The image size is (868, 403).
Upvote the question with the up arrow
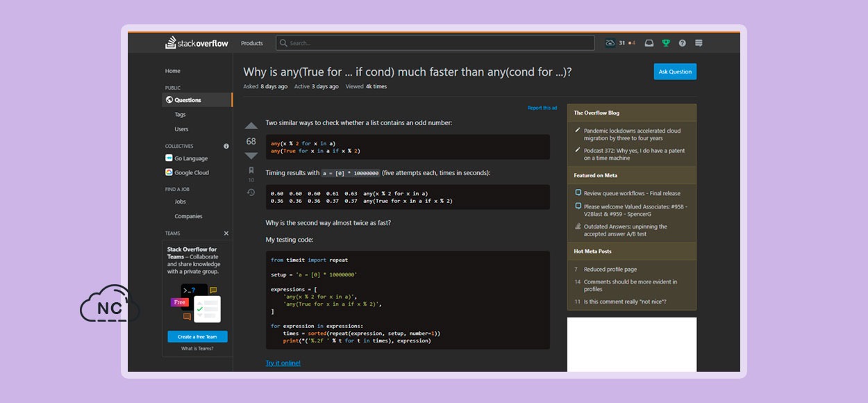(251, 126)
